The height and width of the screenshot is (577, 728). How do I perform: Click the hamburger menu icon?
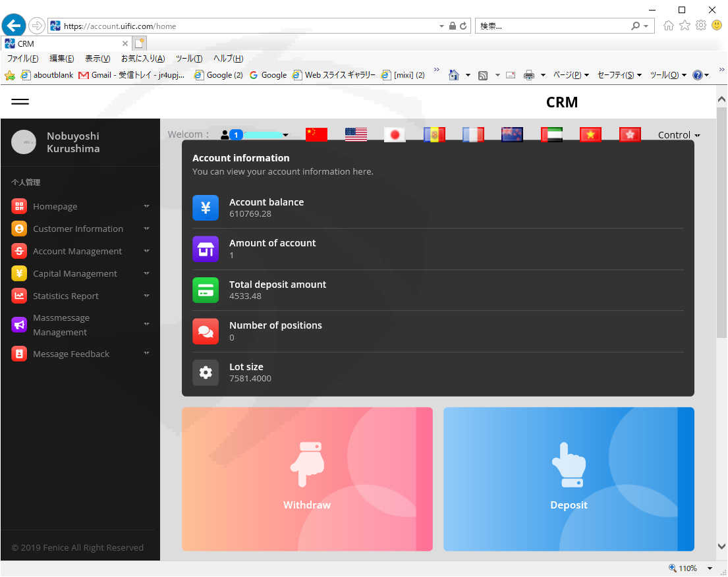pyautogui.click(x=20, y=101)
